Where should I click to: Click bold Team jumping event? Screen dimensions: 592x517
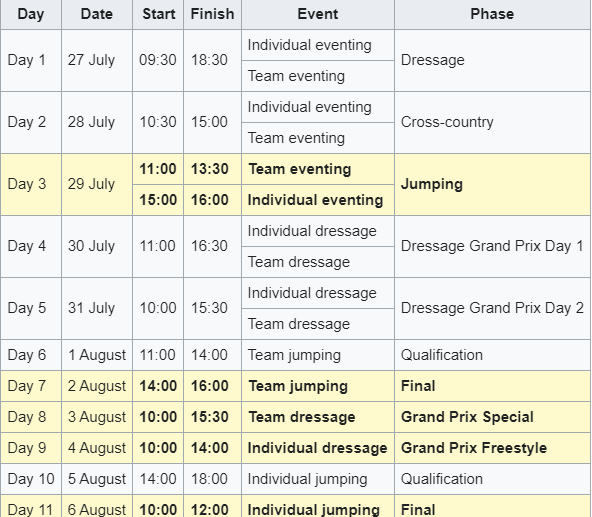[318, 386]
